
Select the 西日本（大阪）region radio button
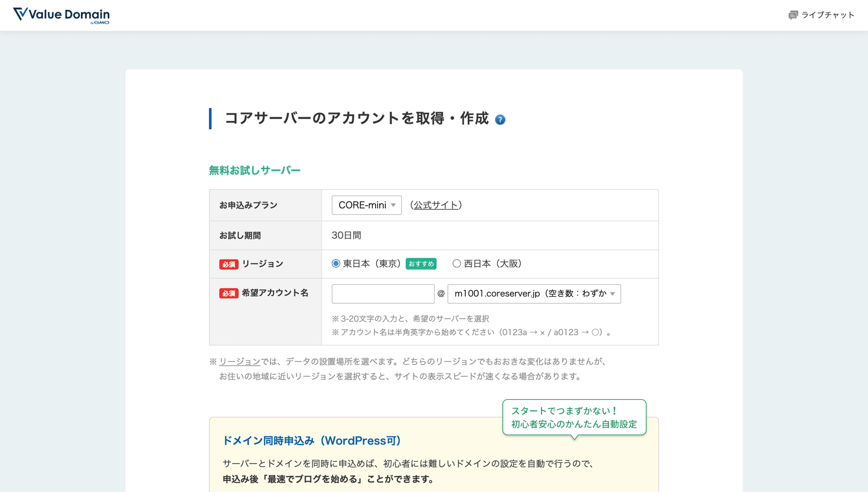(x=456, y=264)
